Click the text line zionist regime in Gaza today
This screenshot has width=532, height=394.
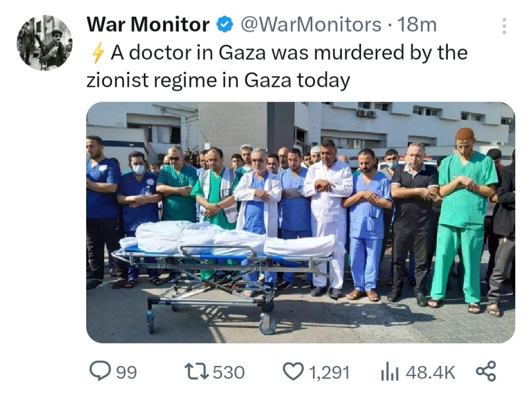[218, 81]
